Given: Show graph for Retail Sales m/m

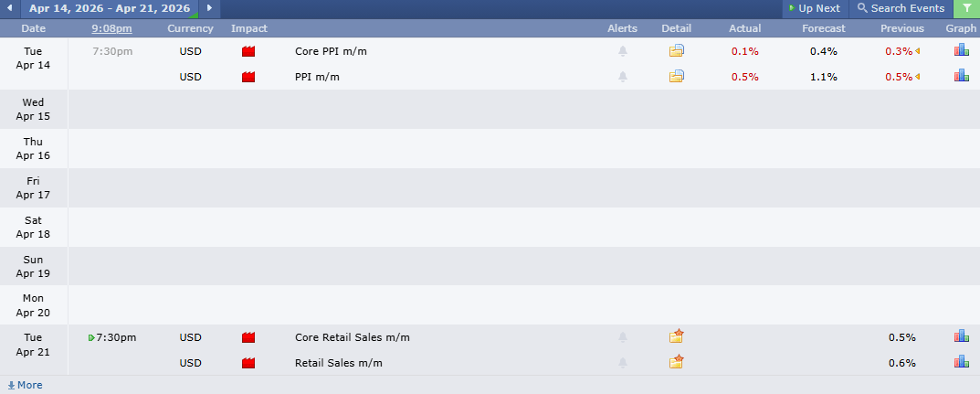Looking at the screenshot, I should (961, 363).
